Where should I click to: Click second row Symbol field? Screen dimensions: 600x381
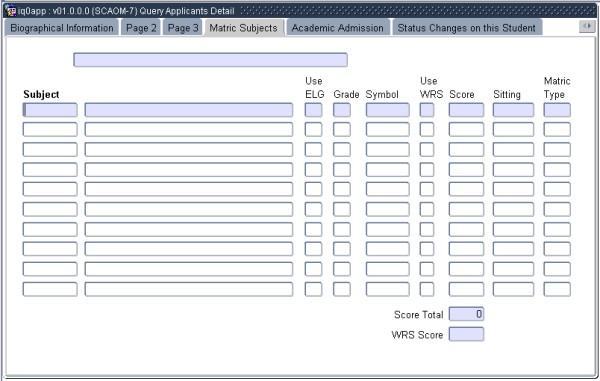point(388,129)
